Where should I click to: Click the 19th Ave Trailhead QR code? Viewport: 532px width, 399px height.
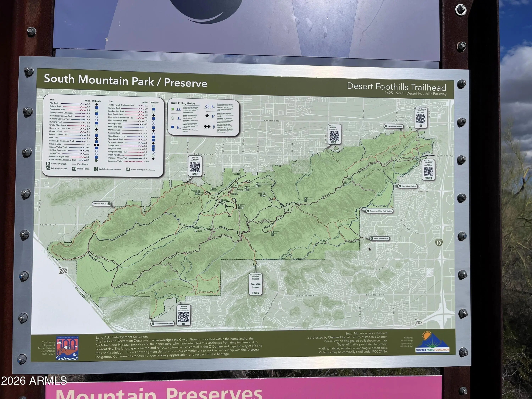[x=195, y=167]
